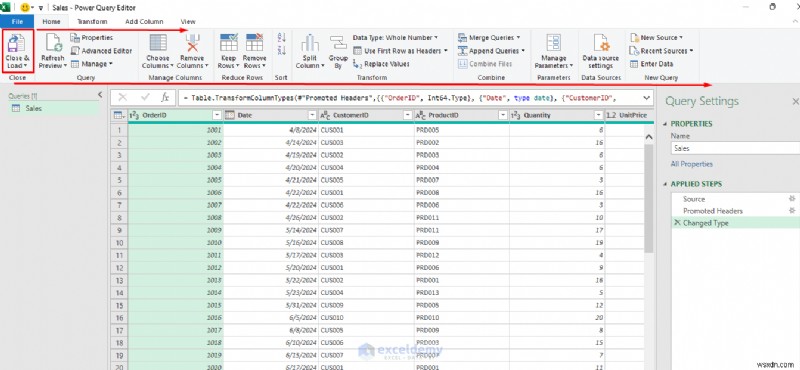
Task: Click the Close & Load icon
Action: 17,44
